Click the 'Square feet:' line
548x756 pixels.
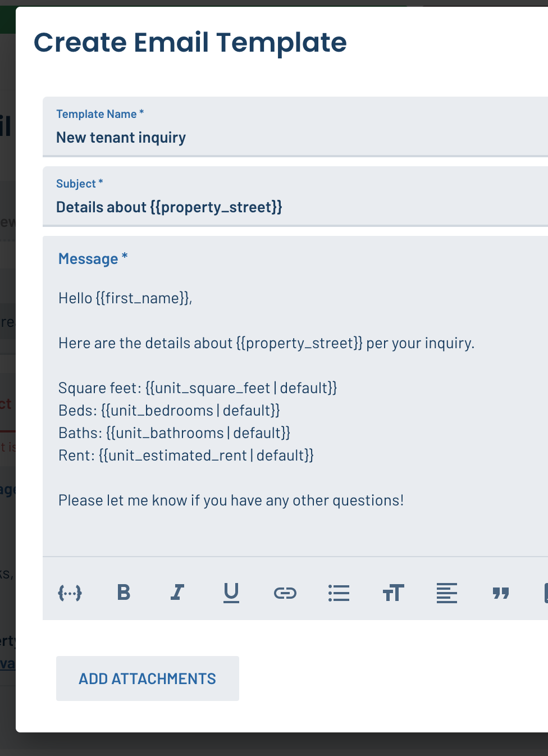pos(198,388)
